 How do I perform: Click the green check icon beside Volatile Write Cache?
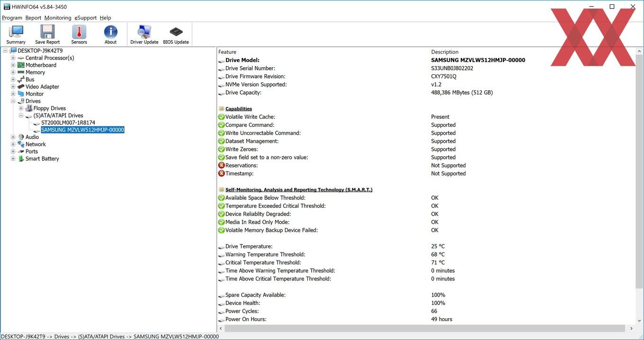(221, 117)
